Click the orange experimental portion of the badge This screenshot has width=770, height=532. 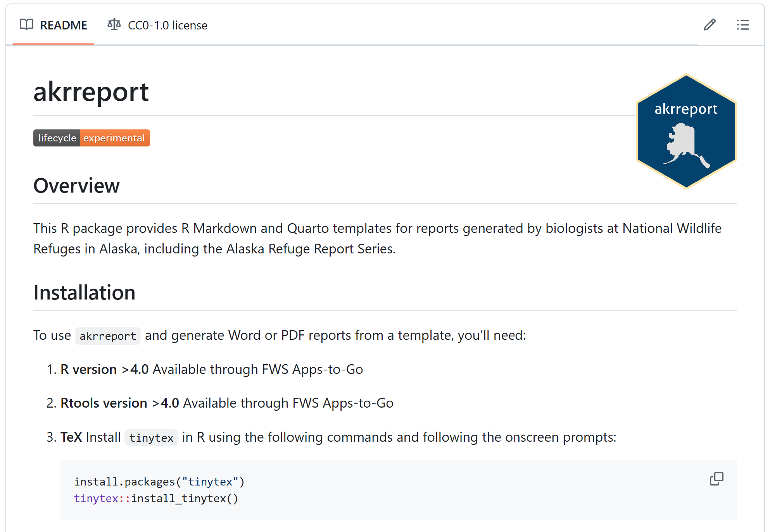pyautogui.click(x=114, y=138)
